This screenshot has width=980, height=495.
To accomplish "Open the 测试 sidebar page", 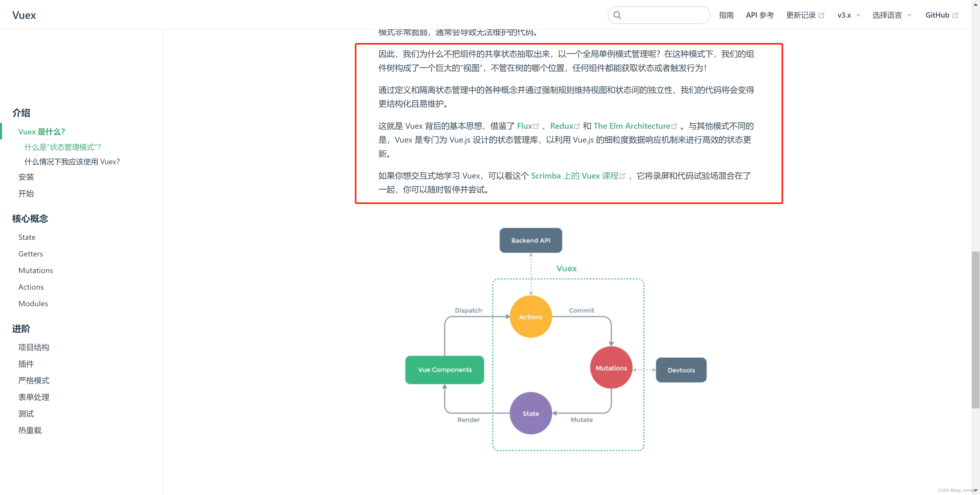I will tap(26, 414).
